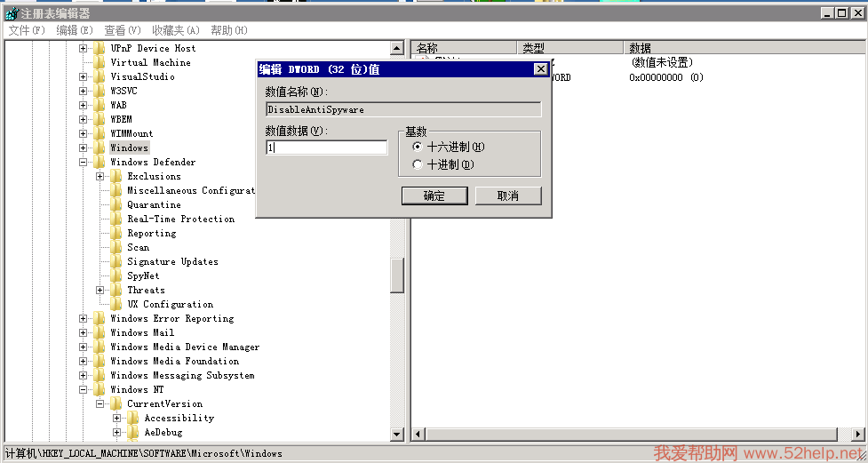868x463 pixels.
Task: Click the AeDebug folder icon
Action: coord(133,433)
